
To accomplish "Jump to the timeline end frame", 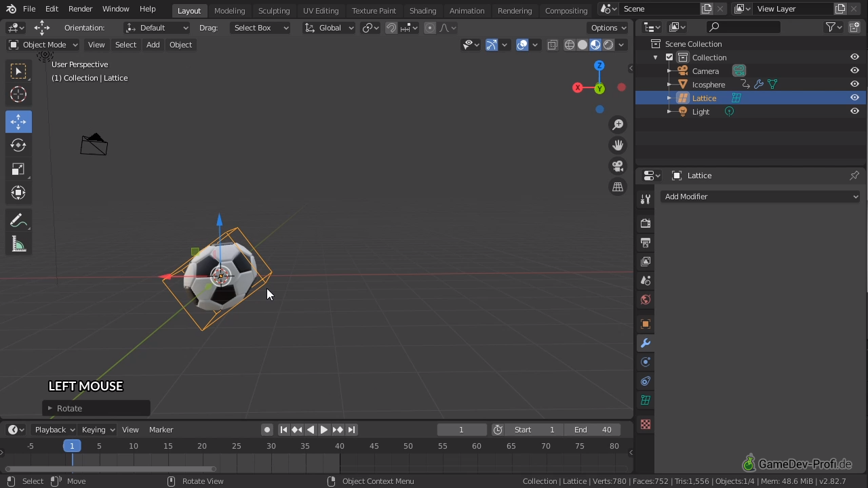I will pos(351,430).
